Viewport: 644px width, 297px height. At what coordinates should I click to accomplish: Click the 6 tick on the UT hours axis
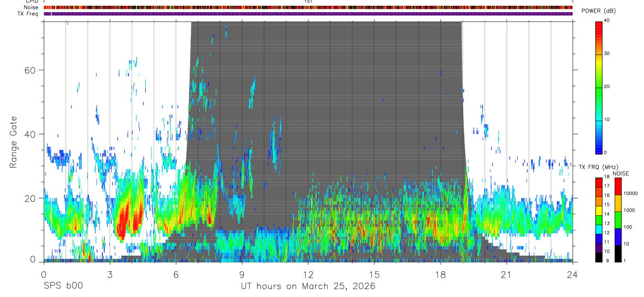click(176, 274)
